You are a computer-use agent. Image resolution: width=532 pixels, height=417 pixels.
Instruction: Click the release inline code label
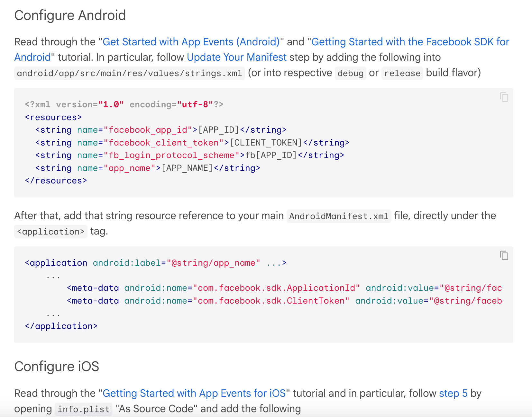(x=402, y=73)
